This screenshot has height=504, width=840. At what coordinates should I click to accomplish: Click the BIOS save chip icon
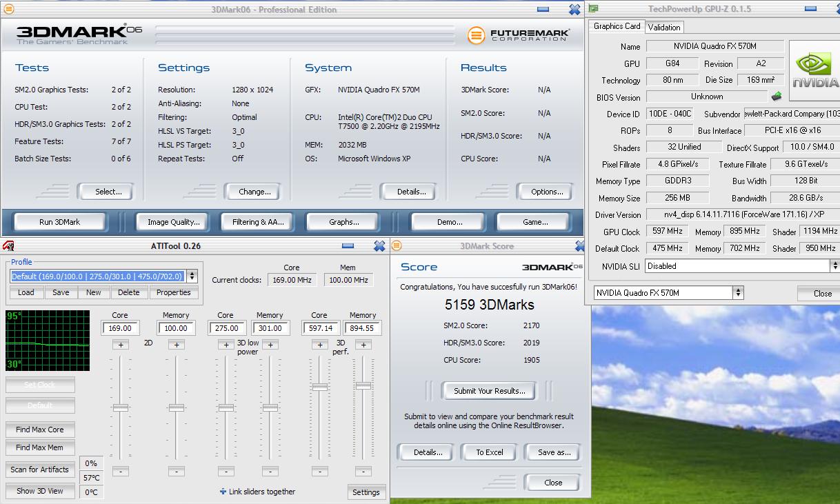[777, 97]
